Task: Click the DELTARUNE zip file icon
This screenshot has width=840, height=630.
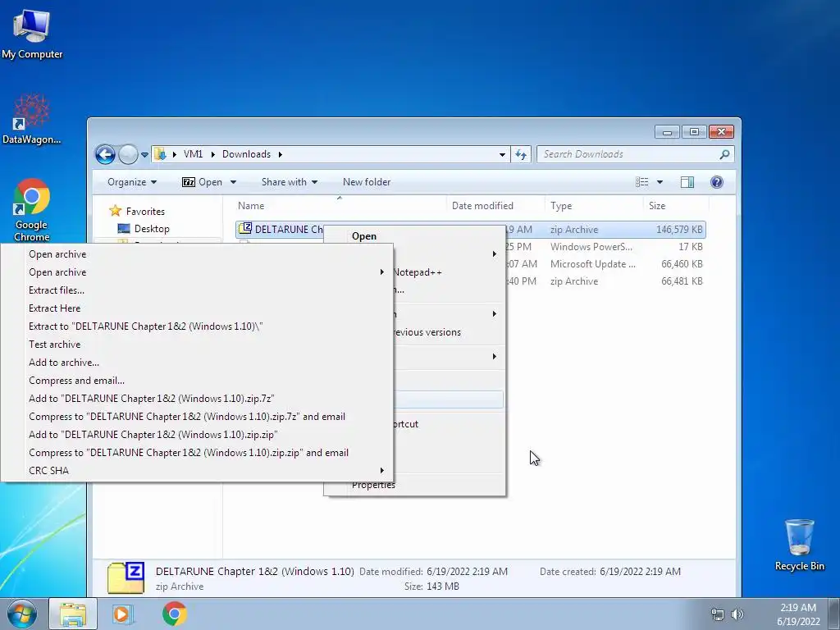Action: [x=244, y=229]
